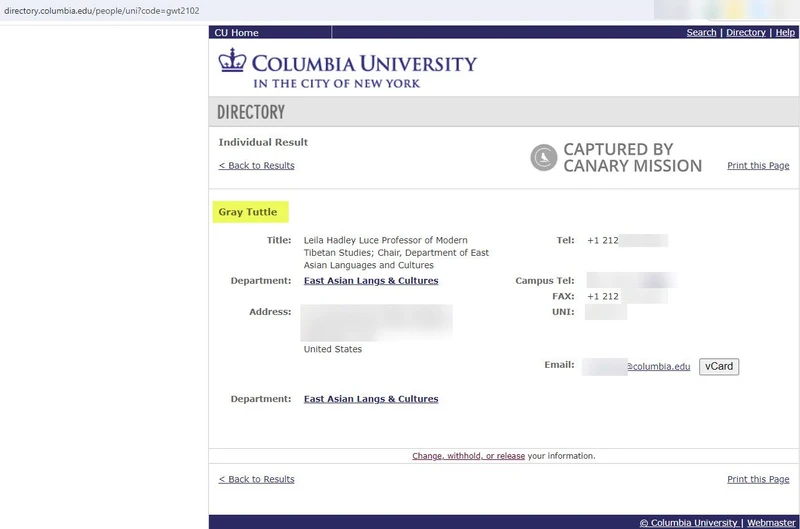Viewport: 800px width, 529px height.
Task: Select the 'Email:' label
Action: click(559, 365)
